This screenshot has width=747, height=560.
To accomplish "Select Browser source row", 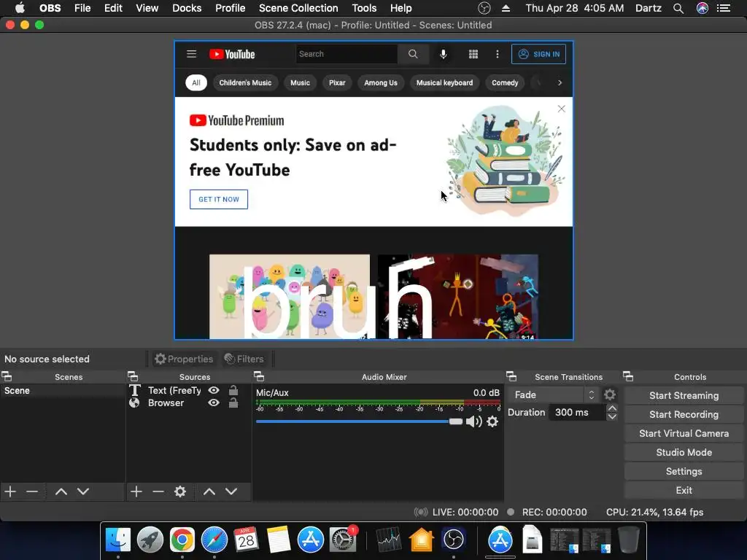I will point(188,402).
